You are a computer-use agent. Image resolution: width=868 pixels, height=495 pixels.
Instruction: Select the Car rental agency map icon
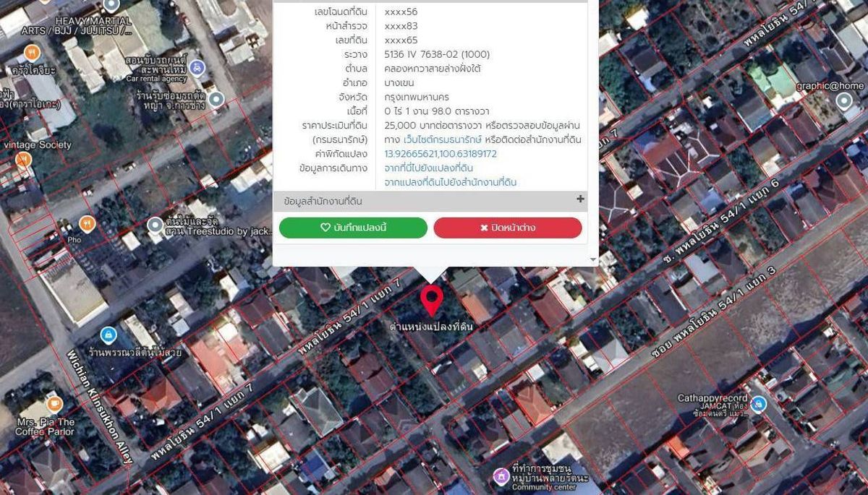click(x=195, y=67)
